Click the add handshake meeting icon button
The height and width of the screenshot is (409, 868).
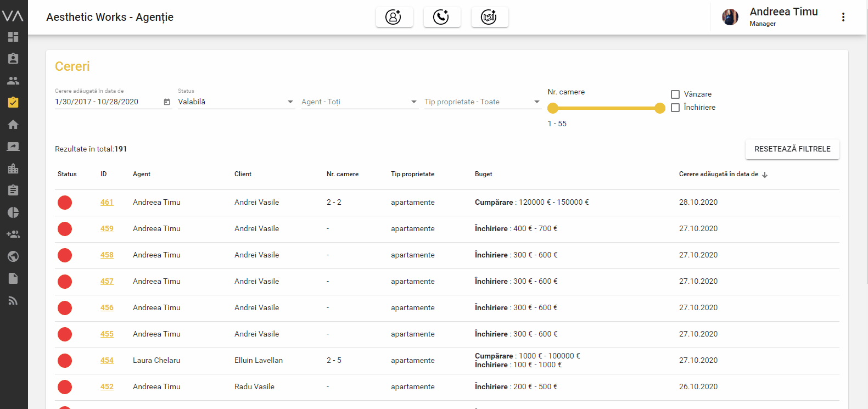click(489, 17)
